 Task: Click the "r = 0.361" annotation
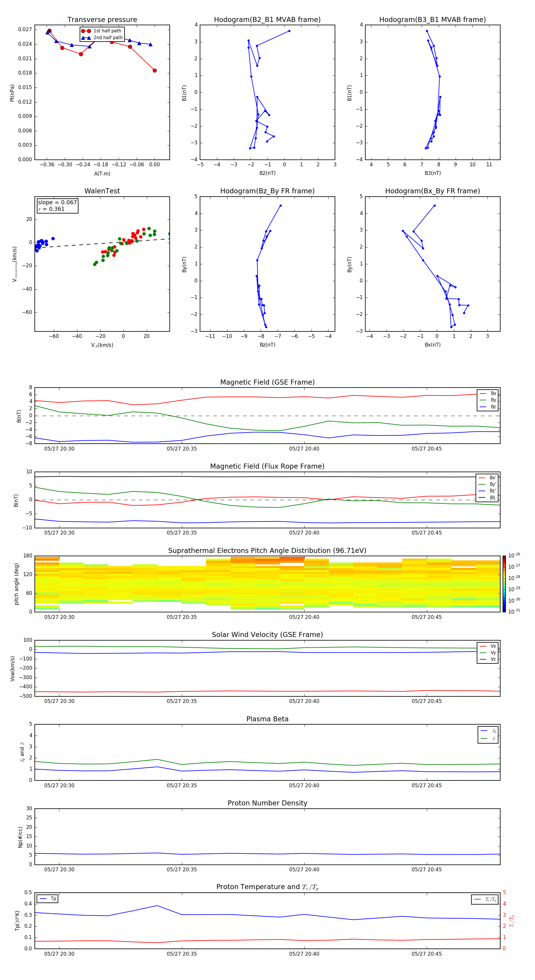pyautogui.click(x=51, y=209)
